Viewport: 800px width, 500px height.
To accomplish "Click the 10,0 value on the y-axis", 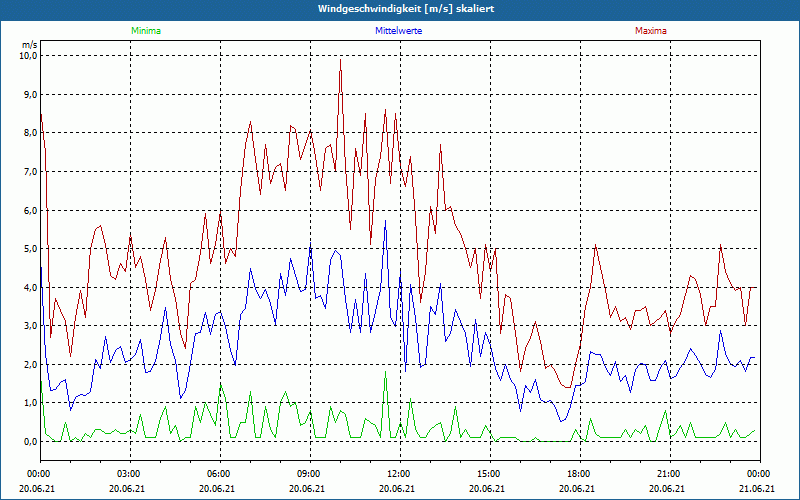I will [28, 56].
